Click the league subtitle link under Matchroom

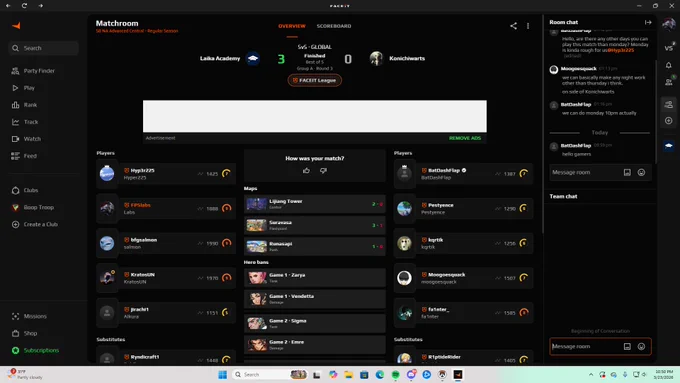(x=137, y=31)
